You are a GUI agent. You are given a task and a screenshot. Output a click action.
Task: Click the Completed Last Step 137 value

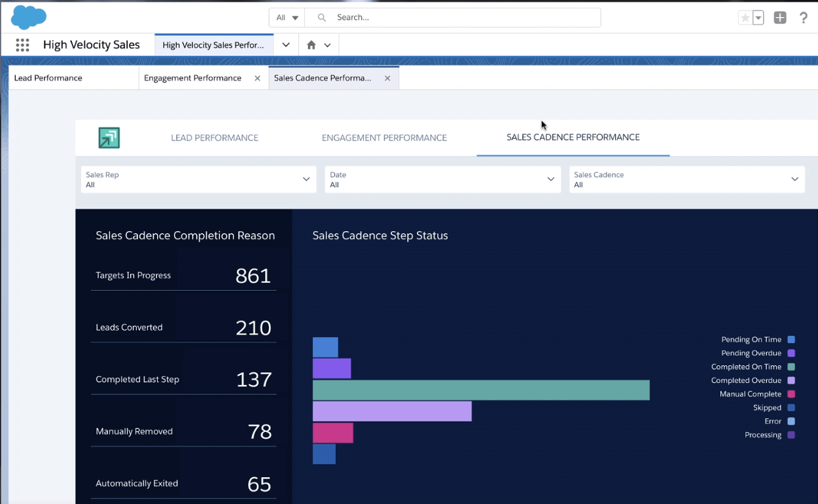(x=253, y=380)
